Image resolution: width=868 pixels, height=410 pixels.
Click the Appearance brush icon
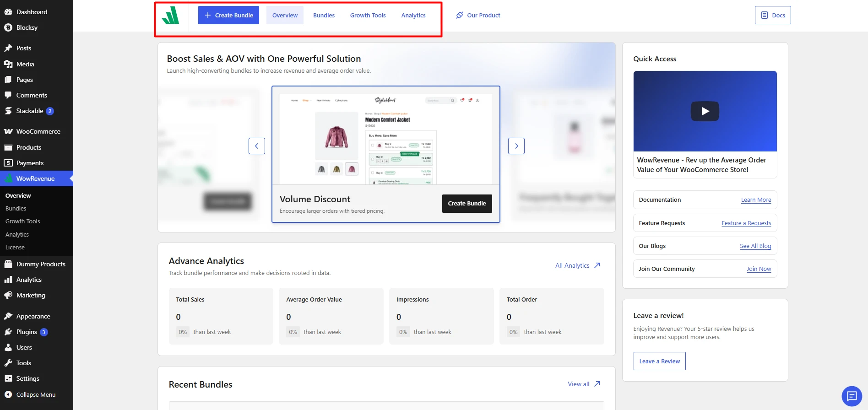pos(8,316)
